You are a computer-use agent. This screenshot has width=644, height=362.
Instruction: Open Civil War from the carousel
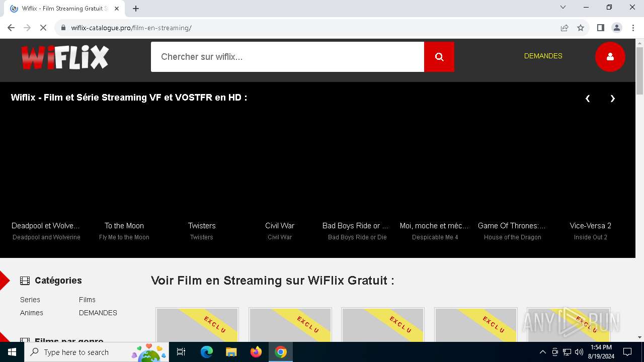[x=280, y=226]
